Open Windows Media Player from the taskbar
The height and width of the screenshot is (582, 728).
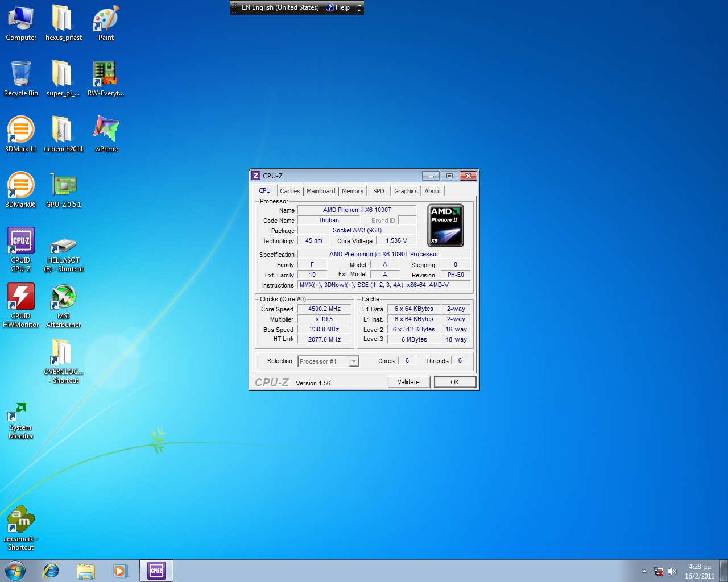pyautogui.click(x=120, y=571)
